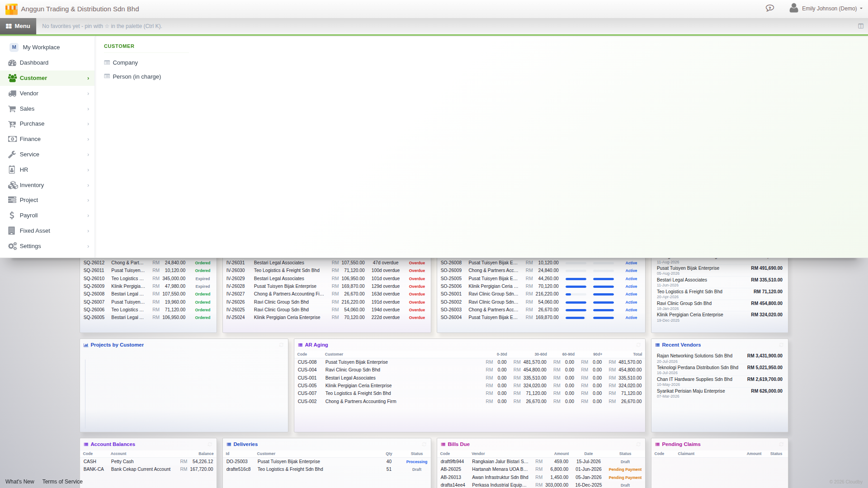868x488 pixels.
Task: Open the Company submenu link
Action: 125,63
